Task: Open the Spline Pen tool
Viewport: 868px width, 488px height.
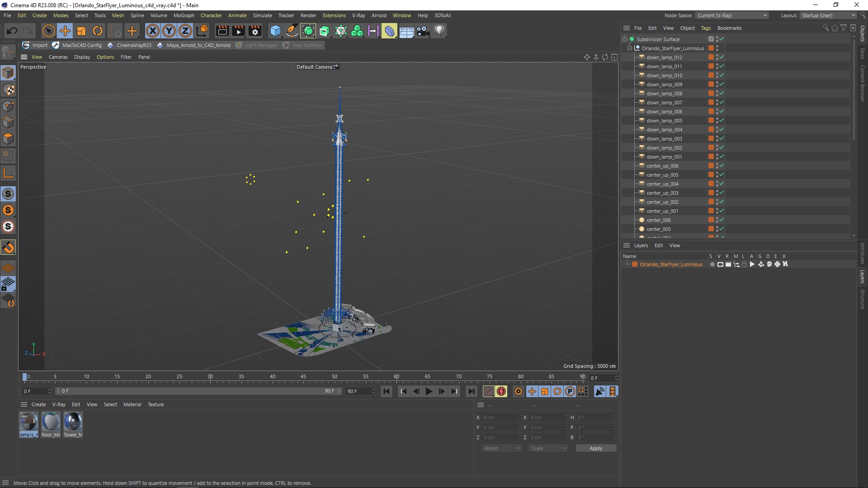Action: tap(292, 31)
